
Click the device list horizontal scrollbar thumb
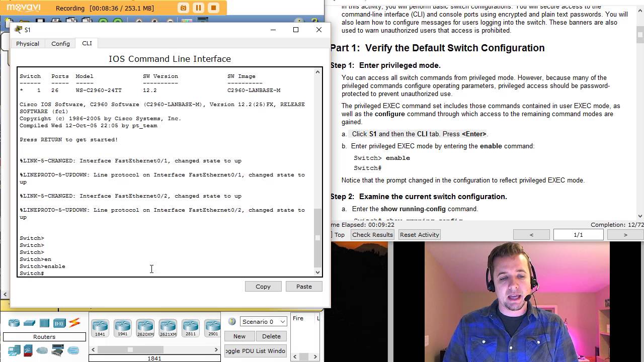click(x=130, y=350)
